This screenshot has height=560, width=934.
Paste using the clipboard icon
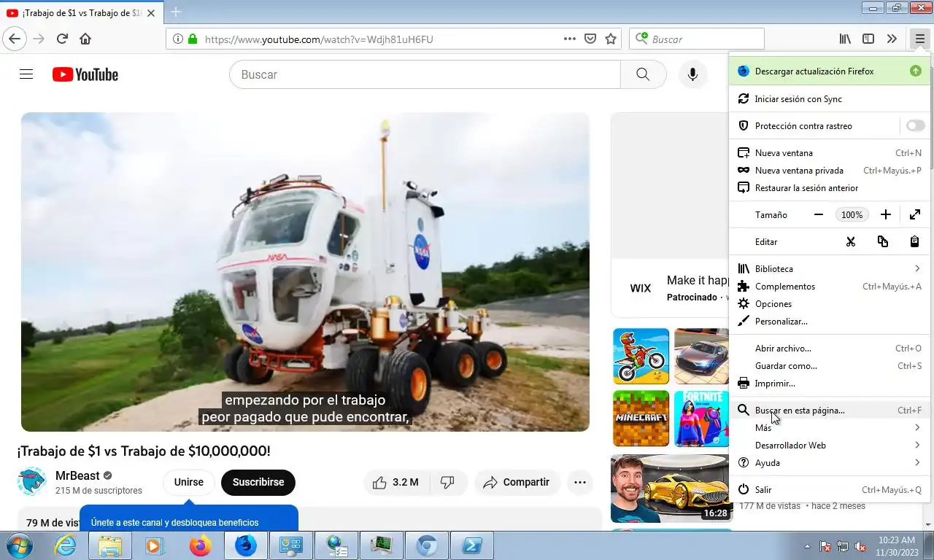pos(914,241)
